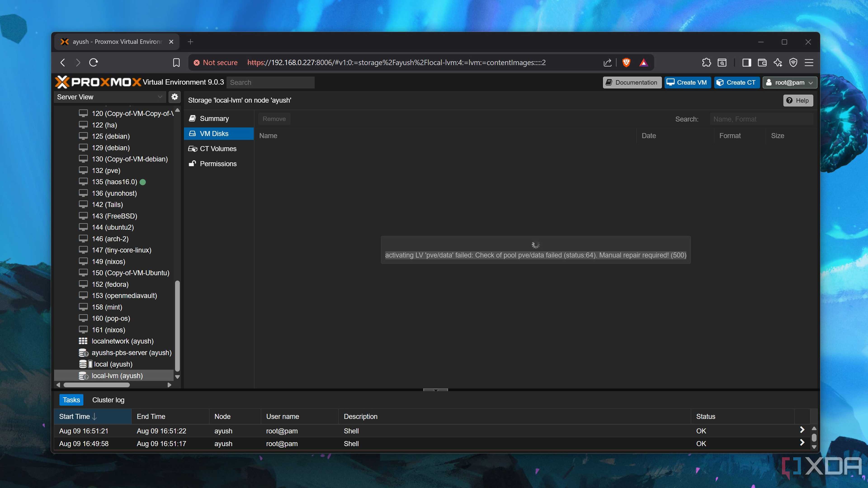The height and width of the screenshot is (488, 868).
Task: Click the share page icon
Action: 607,63
